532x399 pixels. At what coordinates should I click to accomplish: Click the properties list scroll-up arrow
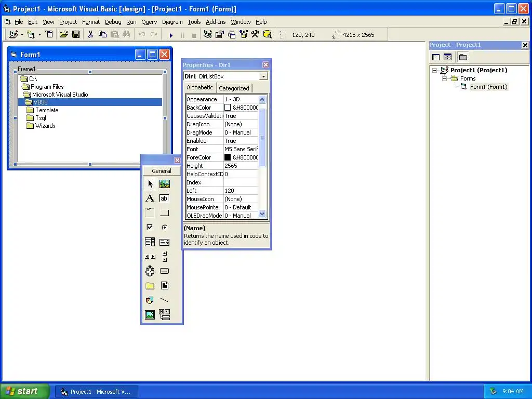click(x=262, y=99)
